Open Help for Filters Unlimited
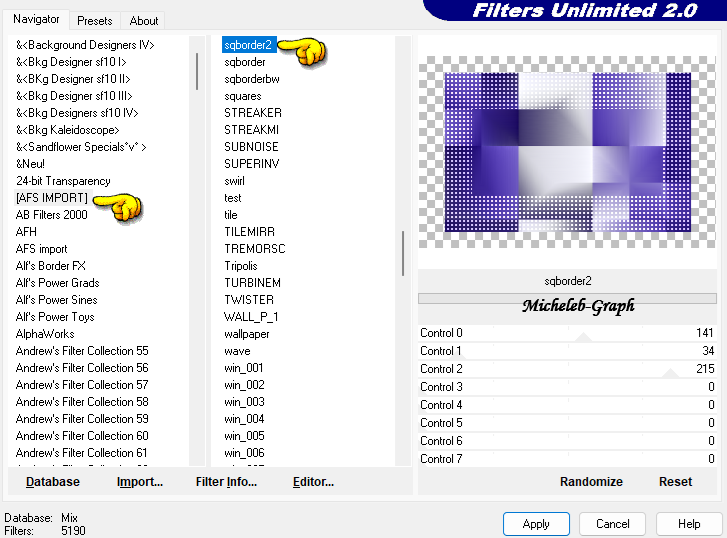This screenshot has height=538, width=727. pos(689,524)
